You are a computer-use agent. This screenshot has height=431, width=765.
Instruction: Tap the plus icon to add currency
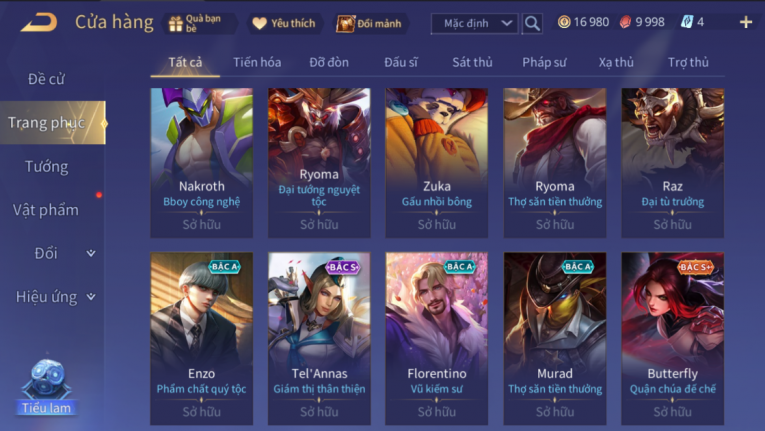pos(745,22)
